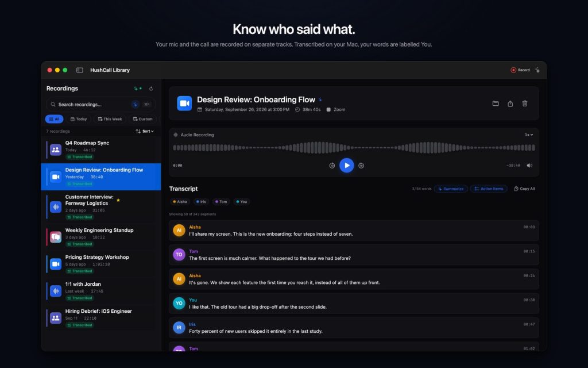Click the Transcribed badge on Q4 Roadmap Sync

point(79,157)
